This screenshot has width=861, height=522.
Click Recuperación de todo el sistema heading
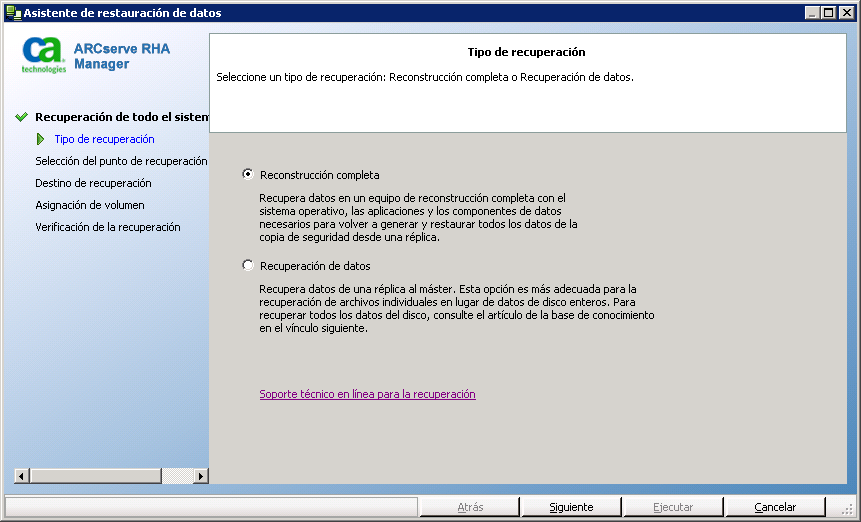[x=122, y=116]
